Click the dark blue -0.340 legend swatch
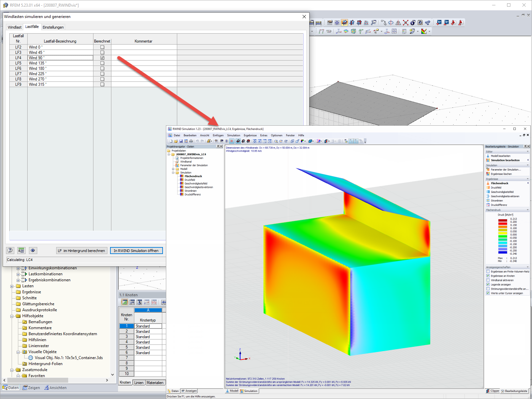Screen dimensions: 532x399 click(502, 252)
